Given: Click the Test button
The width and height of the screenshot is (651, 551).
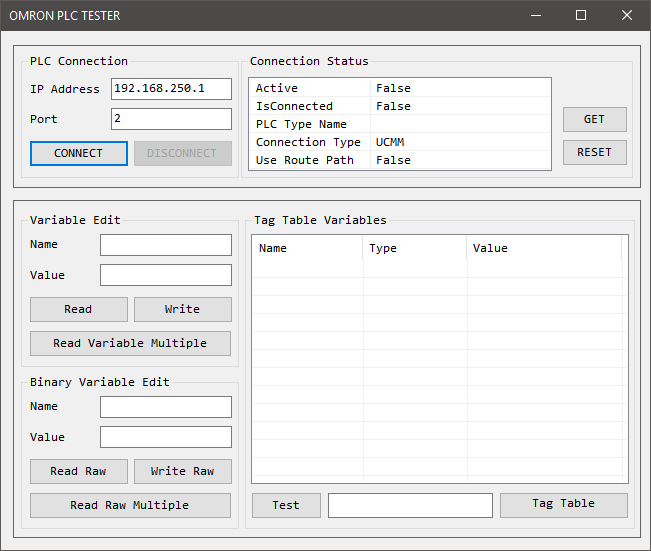Looking at the screenshot, I should (286, 505).
